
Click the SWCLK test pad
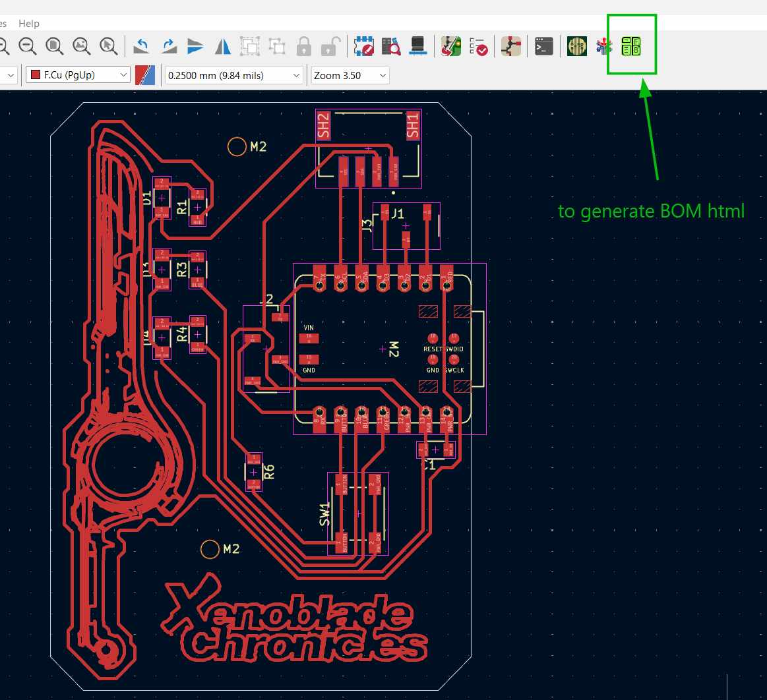454,359
